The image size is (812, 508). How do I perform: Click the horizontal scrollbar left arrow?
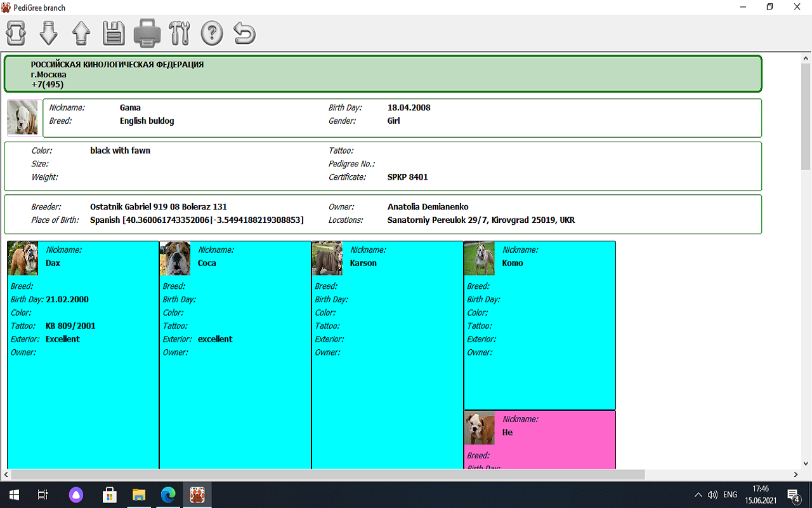[x=6, y=474]
